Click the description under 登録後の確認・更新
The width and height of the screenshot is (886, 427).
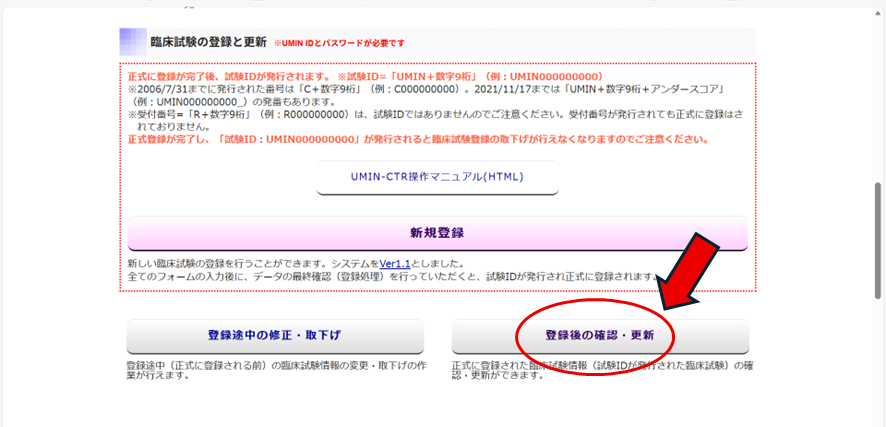coord(599,371)
